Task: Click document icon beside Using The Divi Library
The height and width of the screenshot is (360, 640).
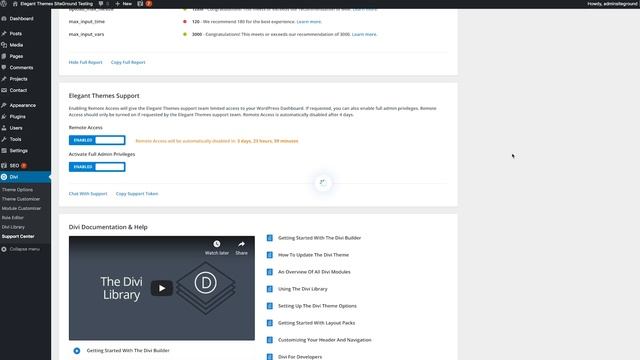Action: (269, 289)
